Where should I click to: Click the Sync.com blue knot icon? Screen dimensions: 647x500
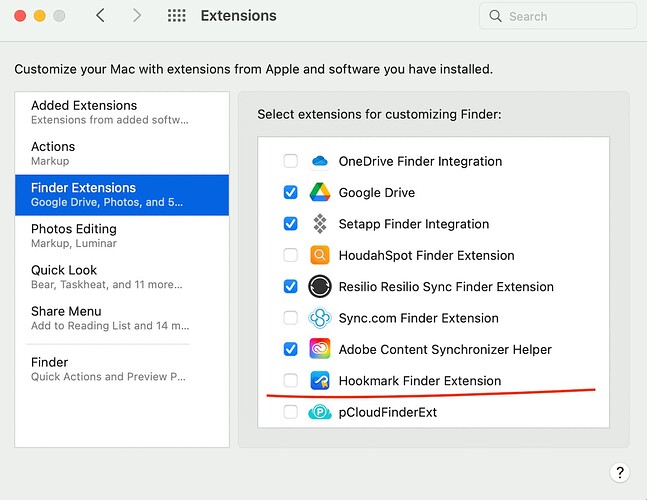(320, 318)
